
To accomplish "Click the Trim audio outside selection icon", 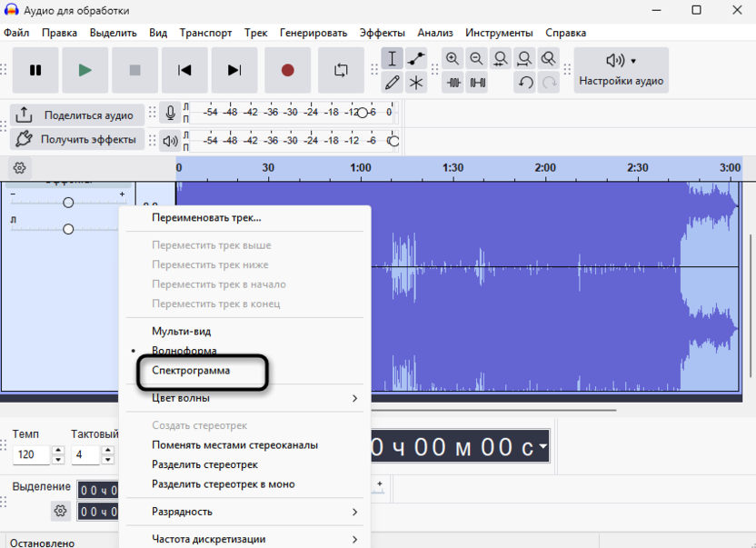I will tap(453, 83).
